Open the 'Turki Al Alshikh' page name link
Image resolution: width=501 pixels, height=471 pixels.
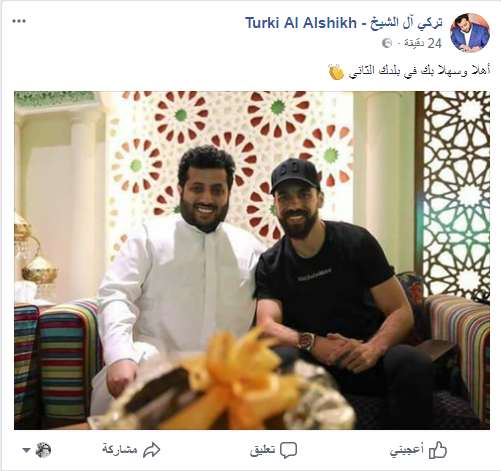point(301,23)
